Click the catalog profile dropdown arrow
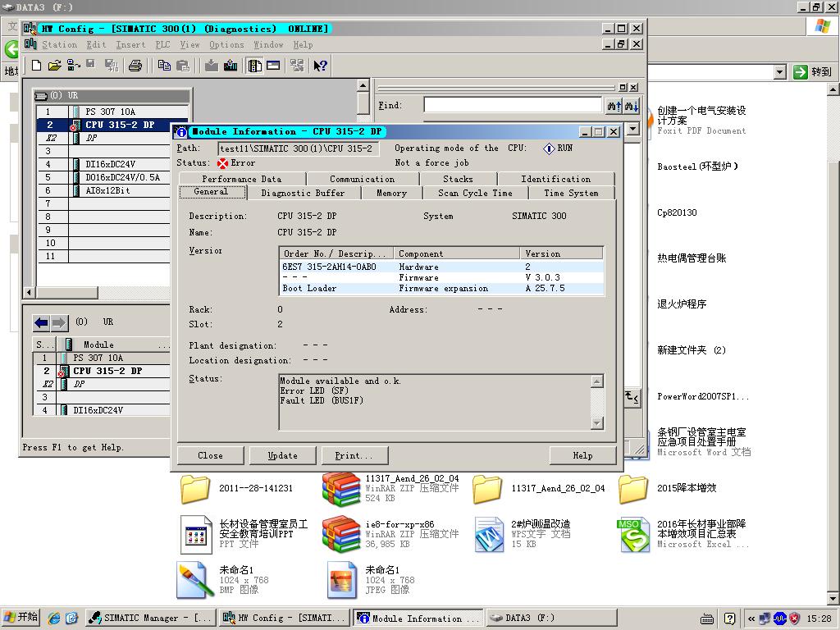This screenshot has height=630, width=840. [x=633, y=129]
